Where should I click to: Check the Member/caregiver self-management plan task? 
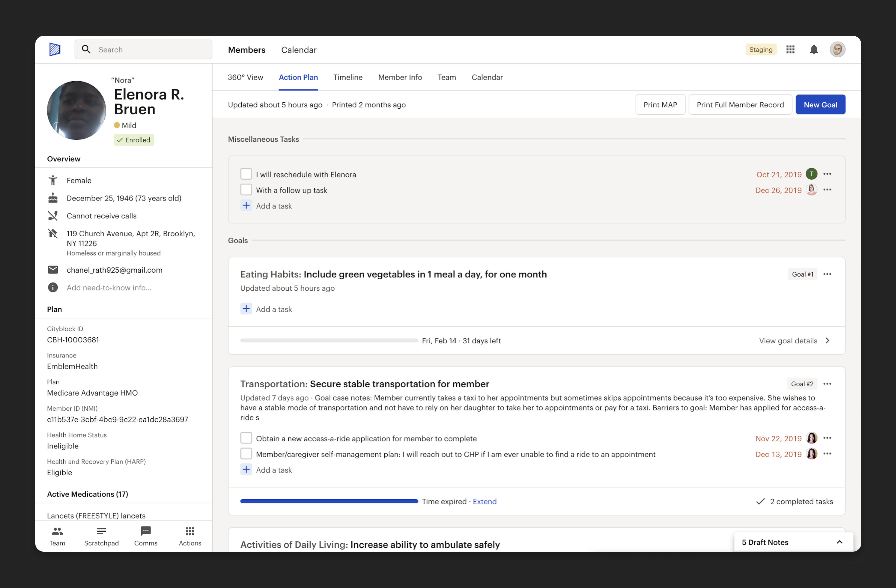[x=246, y=454]
